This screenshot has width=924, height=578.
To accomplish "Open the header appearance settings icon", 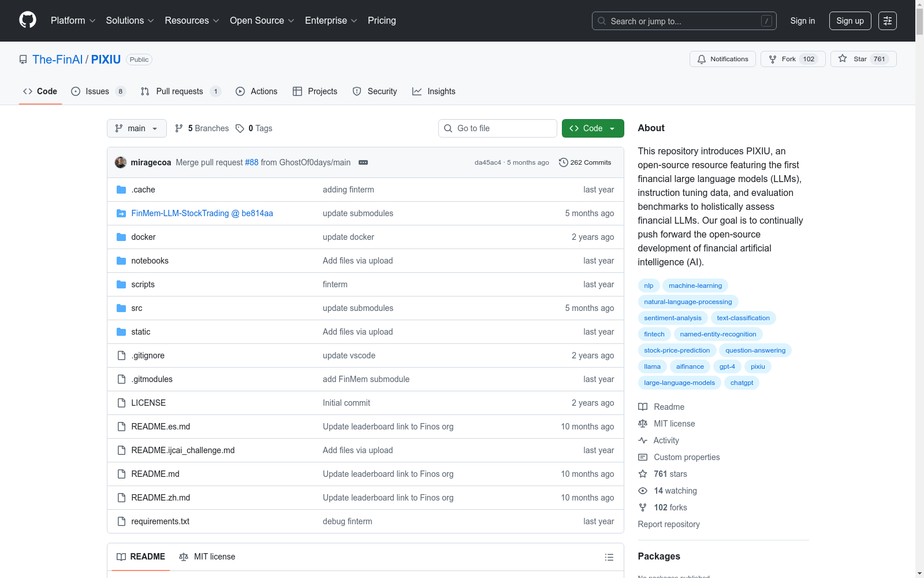I will click(x=888, y=21).
